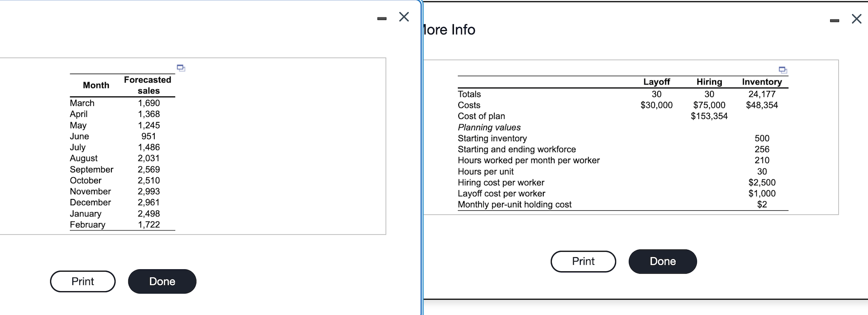The width and height of the screenshot is (868, 315).
Task: Click Done in the More Info dialog
Action: coord(663,261)
